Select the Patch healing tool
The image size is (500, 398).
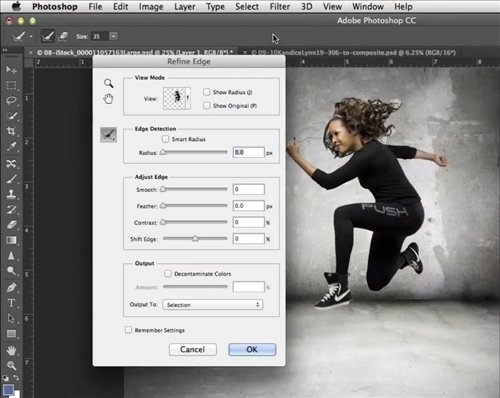tap(11, 163)
